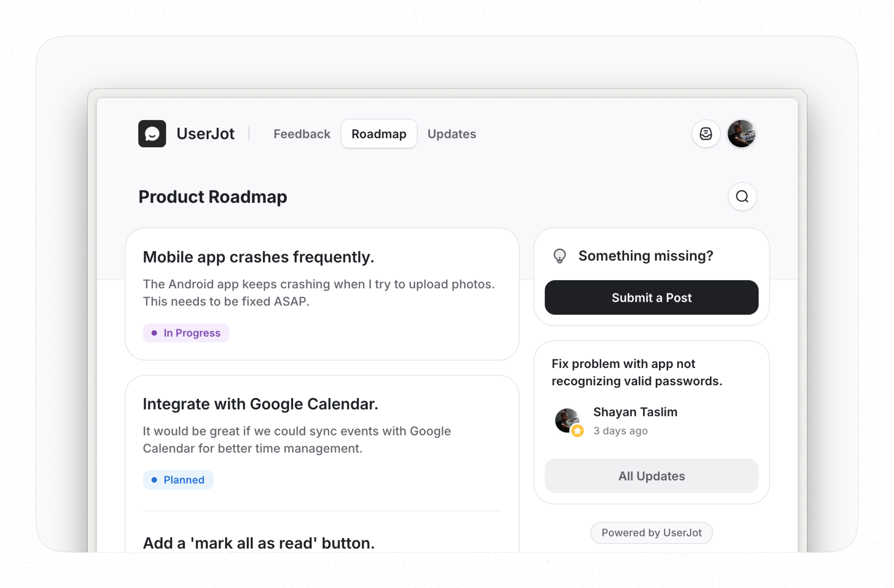Open the user profile avatar menu

click(741, 134)
